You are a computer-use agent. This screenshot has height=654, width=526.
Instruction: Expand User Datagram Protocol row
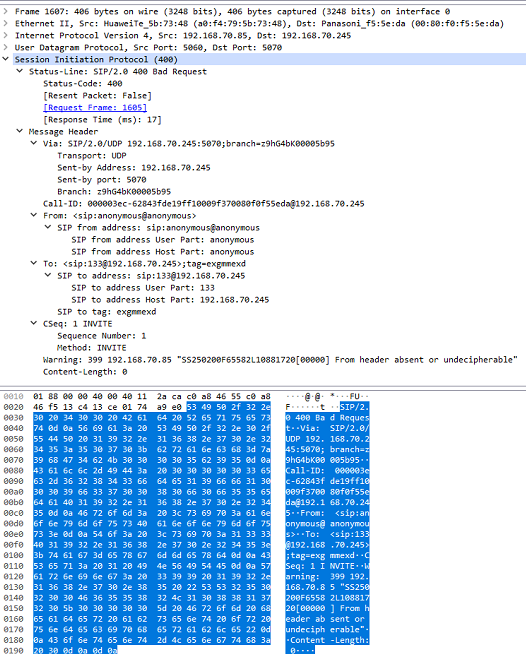click(x=5, y=48)
